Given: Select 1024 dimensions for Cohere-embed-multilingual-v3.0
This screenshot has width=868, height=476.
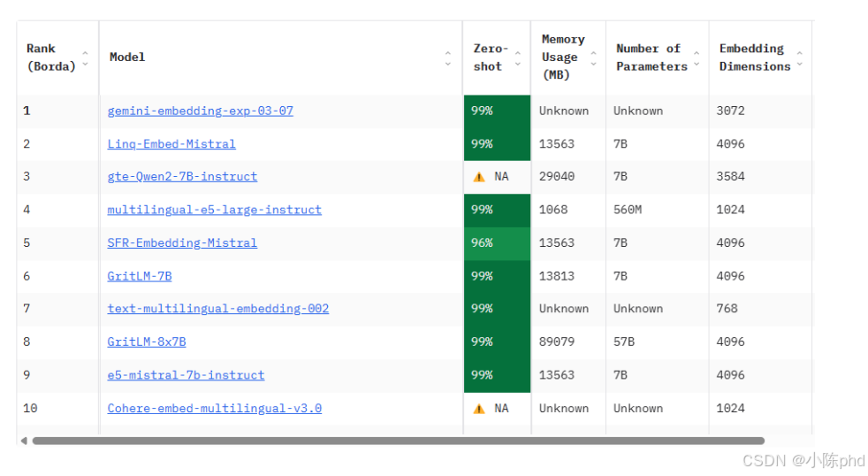Looking at the screenshot, I should click(x=730, y=408).
